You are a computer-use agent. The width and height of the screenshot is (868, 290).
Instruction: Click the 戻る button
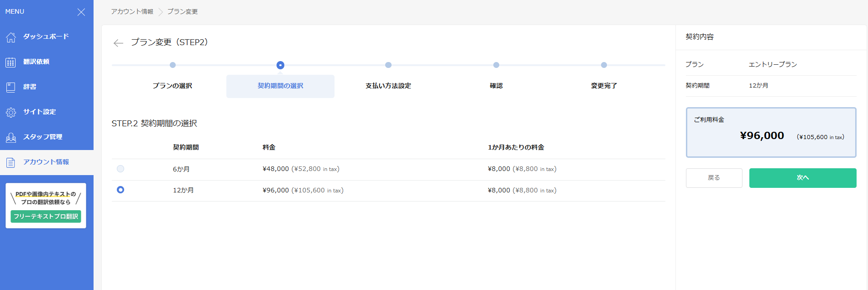coord(714,178)
